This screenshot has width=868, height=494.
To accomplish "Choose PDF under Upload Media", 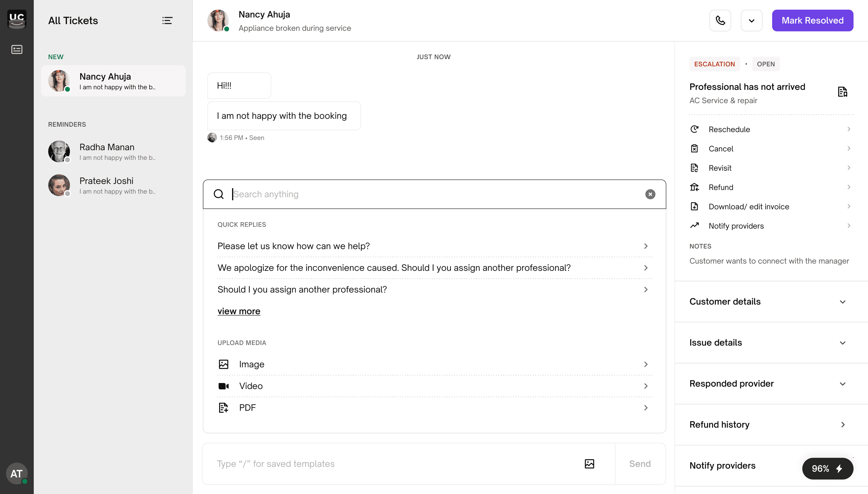I will click(x=434, y=407).
